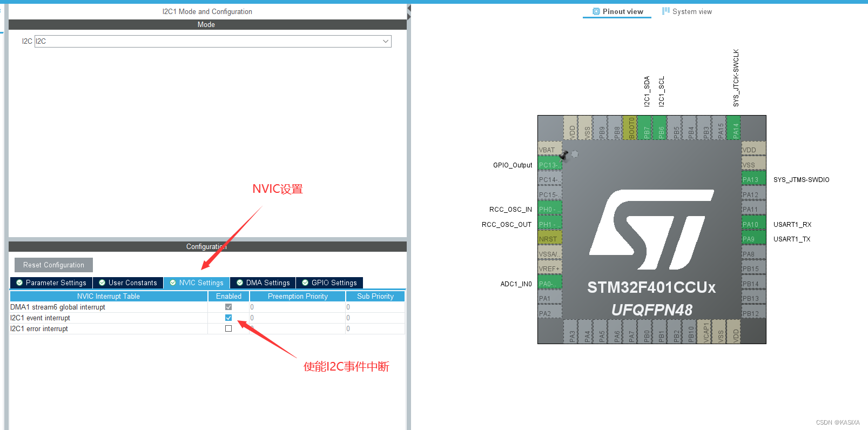The width and height of the screenshot is (868, 430).
Task: Click pin PA12 on the chip
Action: [x=753, y=194]
